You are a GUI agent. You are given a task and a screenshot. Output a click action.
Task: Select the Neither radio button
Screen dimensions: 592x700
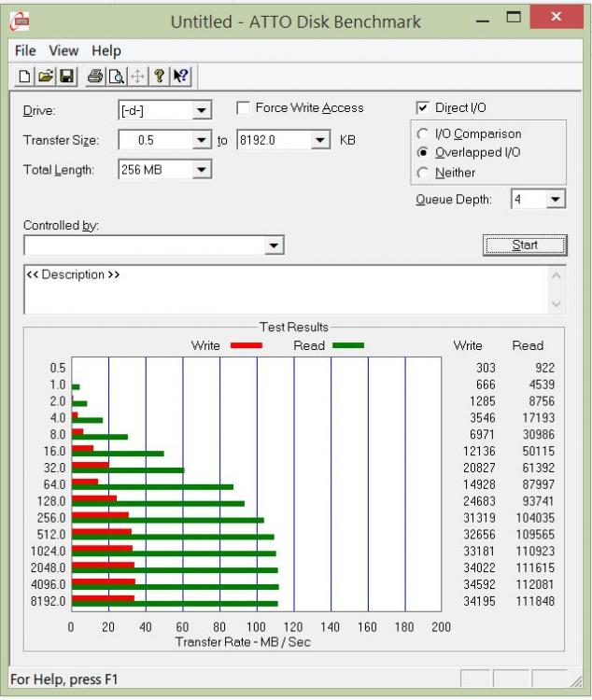coord(422,173)
